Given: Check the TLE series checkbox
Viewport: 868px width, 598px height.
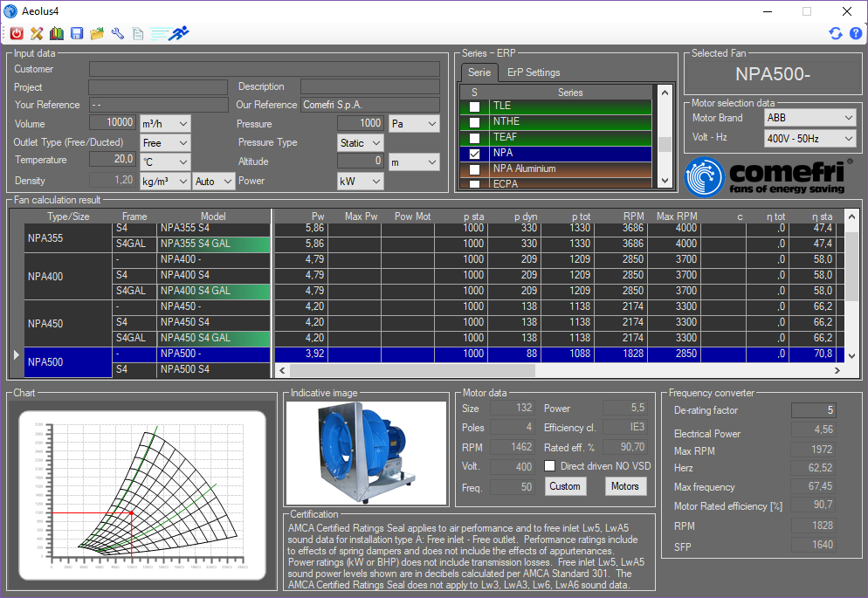Looking at the screenshot, I should coord(474,107).
